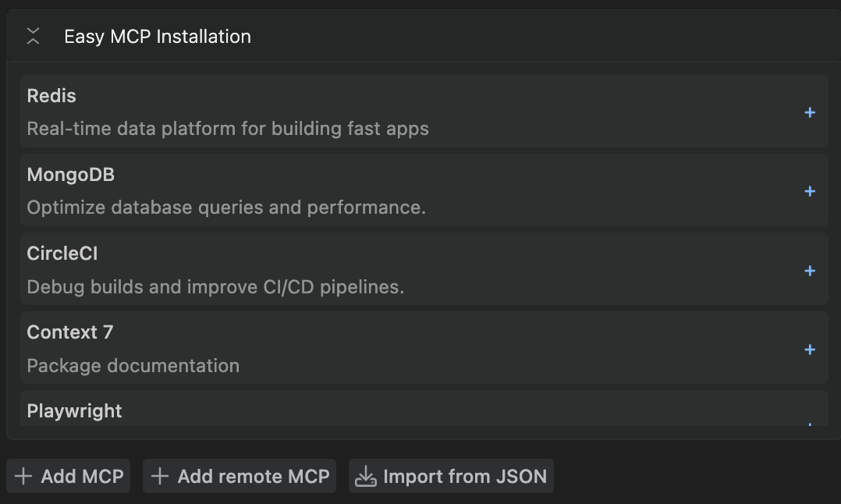Install CircleCI with its plus icon
Viewport: 841px width, 504px height.
[810, 271]
